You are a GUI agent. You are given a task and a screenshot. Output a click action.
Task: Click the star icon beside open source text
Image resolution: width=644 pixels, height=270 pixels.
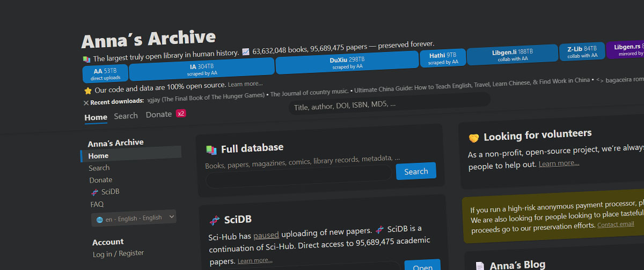pos(88,91)
